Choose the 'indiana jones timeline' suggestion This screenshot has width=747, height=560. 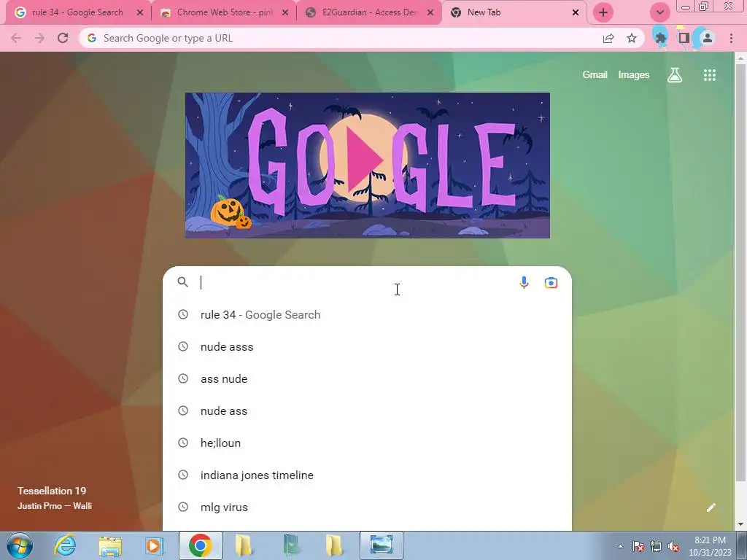(367, 475)
